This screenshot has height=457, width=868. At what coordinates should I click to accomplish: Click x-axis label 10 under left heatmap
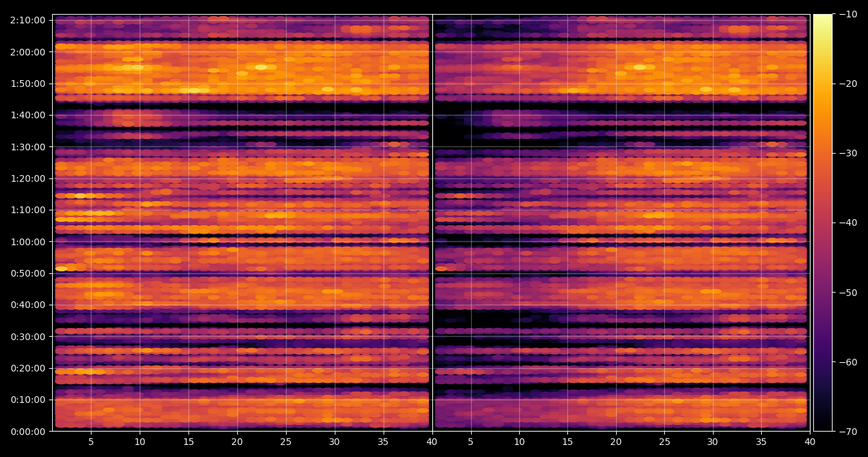coord(140,442)
